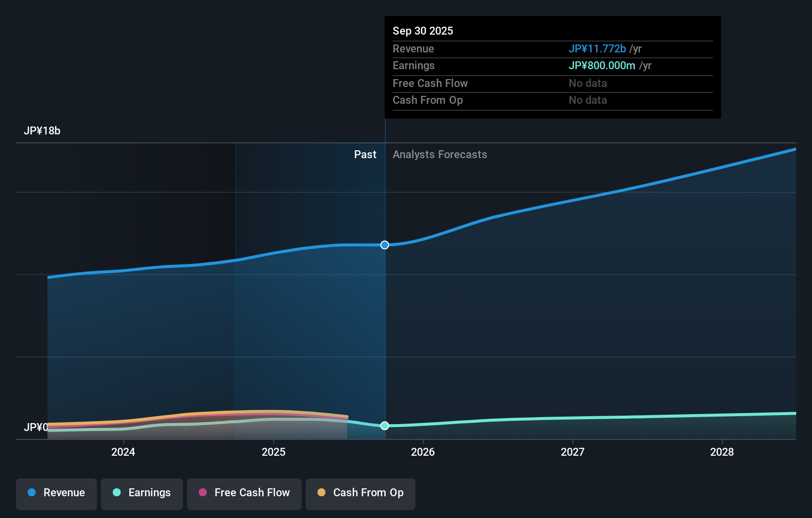Click the JP¥800.000m earnings value
The height and width of the screenshot is (518, 812).
(x=602, y=65)
